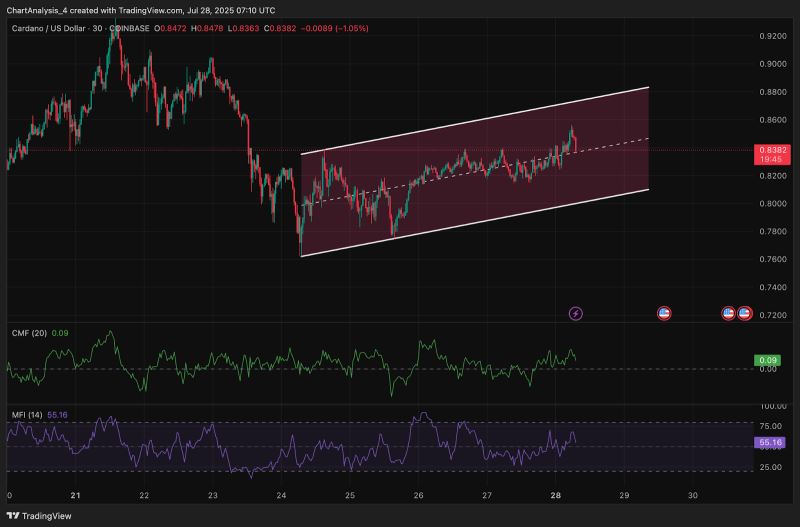
Task: Click the purple lightning bolt event icon
Action: tap(576, 314)
